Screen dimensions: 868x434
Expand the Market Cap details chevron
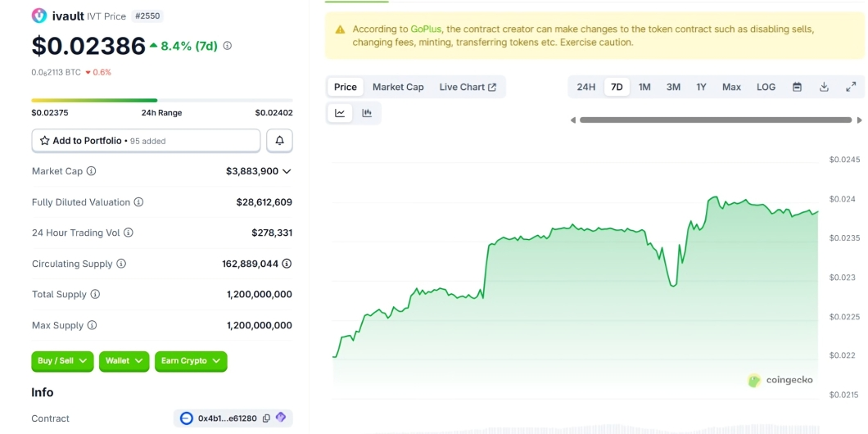tap(287, 171)
